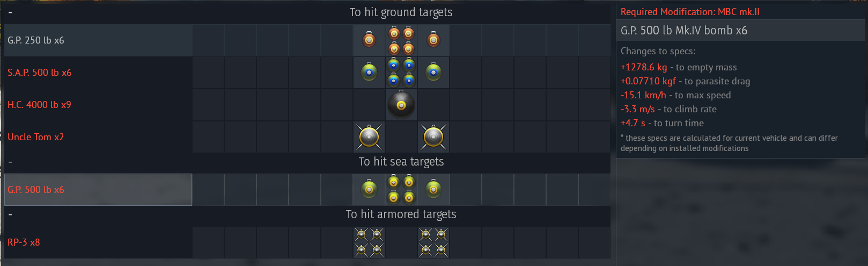The height and width of the screenshot is (266, 868).
Task: Click the left Uncle Tom rocket icon
Action: click(x=369, y=137)
